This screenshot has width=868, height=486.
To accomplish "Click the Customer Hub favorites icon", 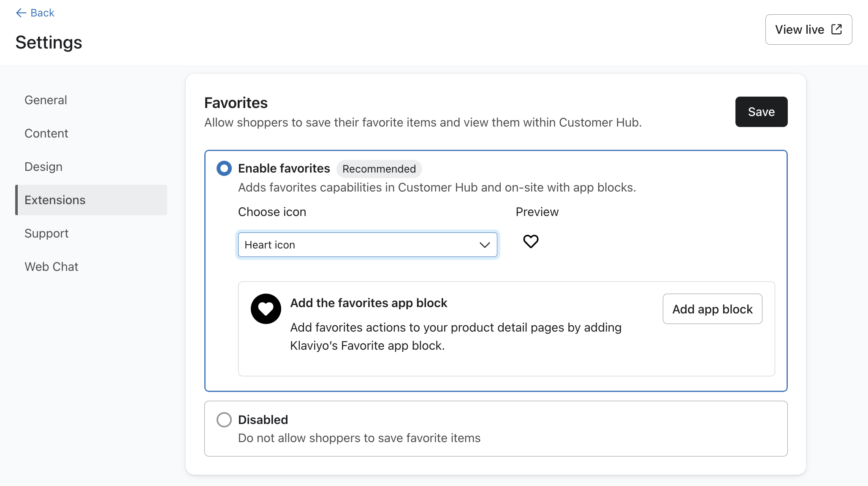I will tap(531, 241).
